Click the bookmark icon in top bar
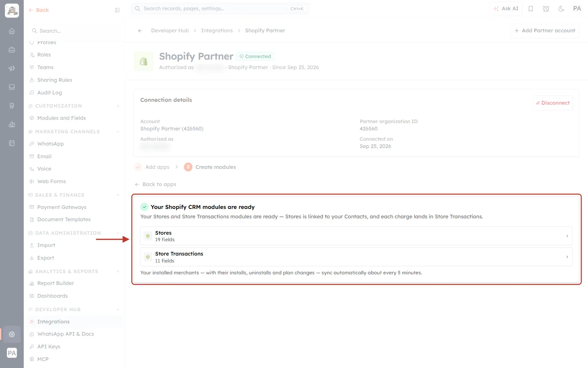The image size is (588, 368). [x=531, y=9]
